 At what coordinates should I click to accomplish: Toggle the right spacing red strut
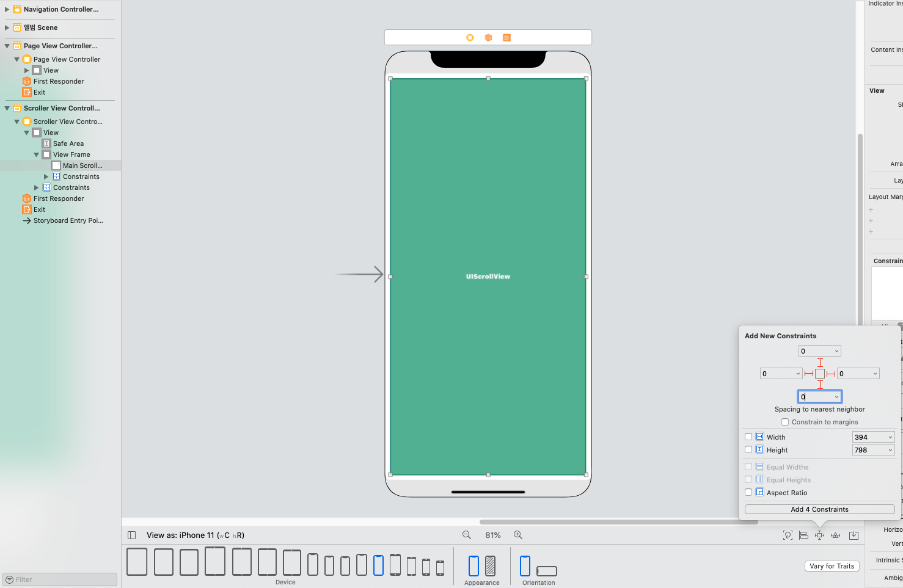coord(831,374)
